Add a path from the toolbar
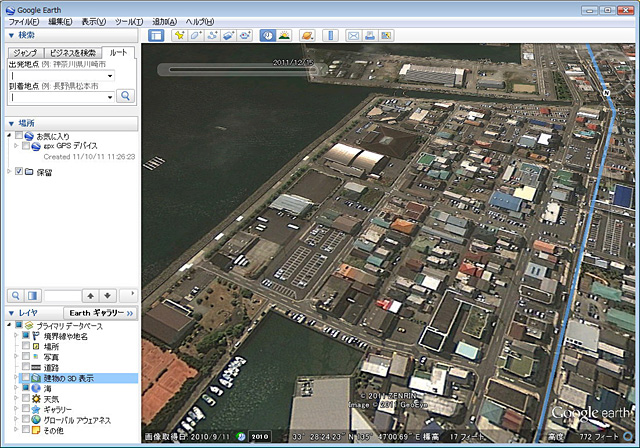Image resolution: width=640 pixels, height=448 pixels. (212, 35)
